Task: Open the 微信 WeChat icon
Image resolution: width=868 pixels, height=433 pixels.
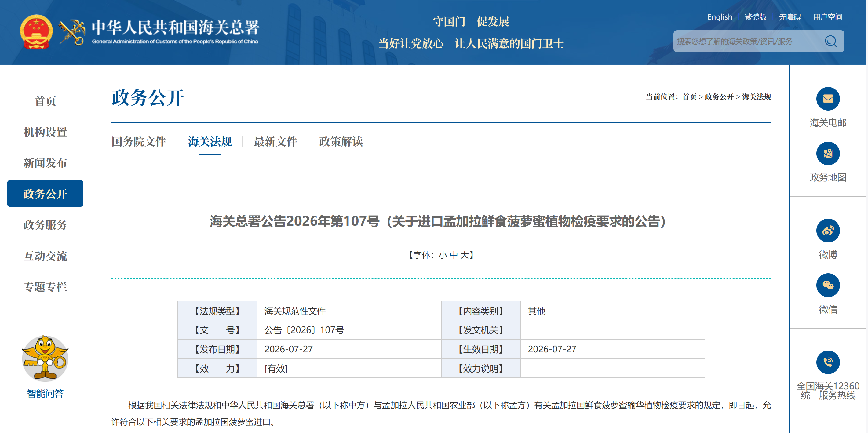Action: pos(828,285)
